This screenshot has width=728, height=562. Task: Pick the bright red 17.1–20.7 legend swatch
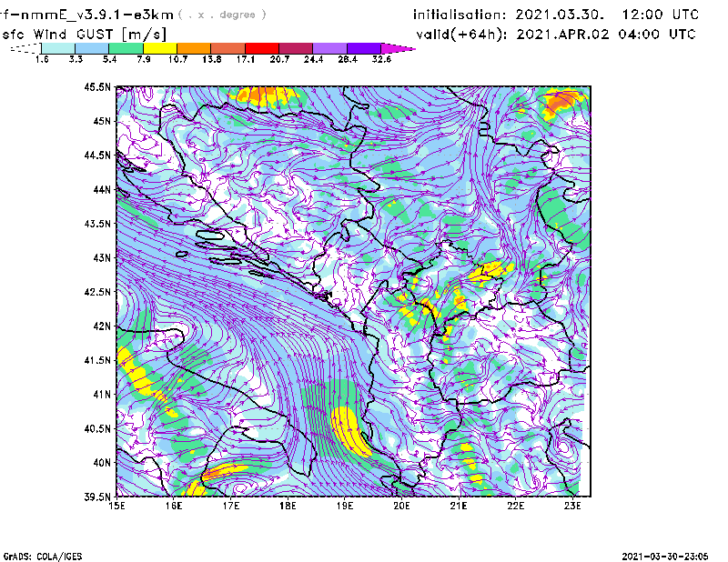click(x=262, y=48)
